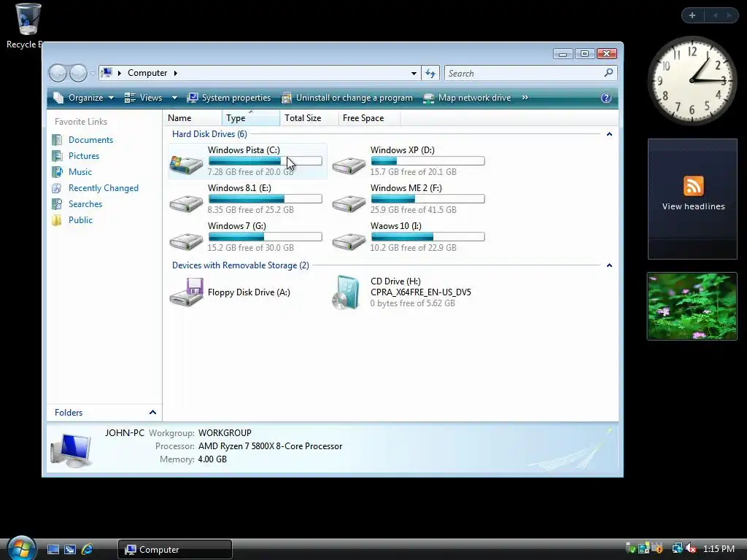Click the Windows ME 2 (F:) usage bar
Screen dimensions: 747x560
pyautogui.click(x=427, y=199)
